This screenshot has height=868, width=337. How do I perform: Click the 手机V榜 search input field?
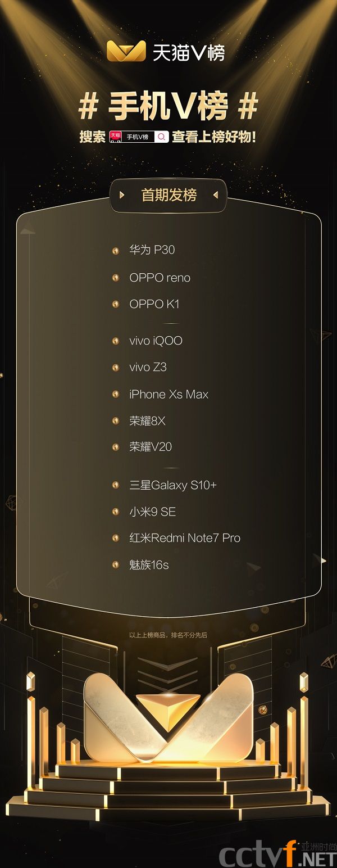pos(139,137)
